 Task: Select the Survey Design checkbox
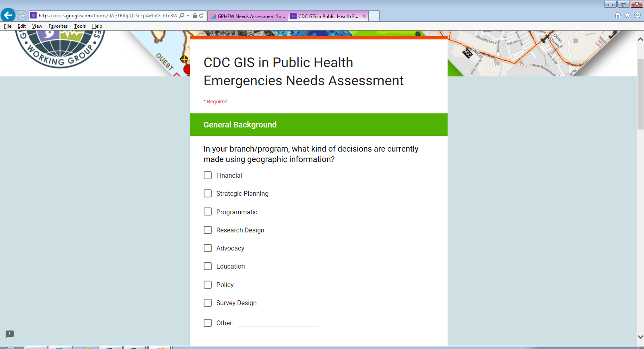click(208, 303)
